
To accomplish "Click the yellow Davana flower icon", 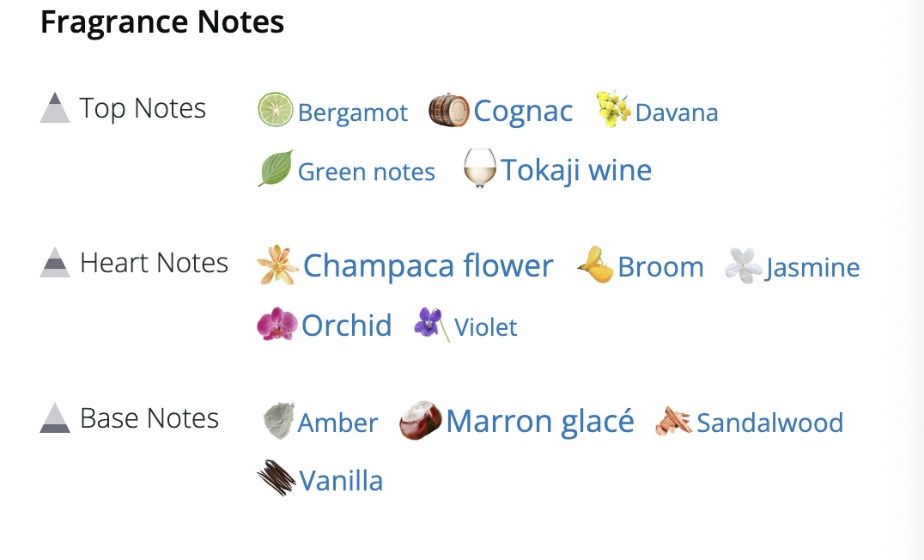I will [613, 108].
